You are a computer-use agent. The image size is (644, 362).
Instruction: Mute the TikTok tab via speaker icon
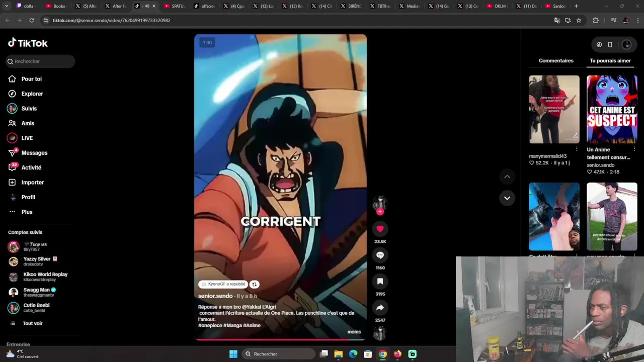click(146, 6)
